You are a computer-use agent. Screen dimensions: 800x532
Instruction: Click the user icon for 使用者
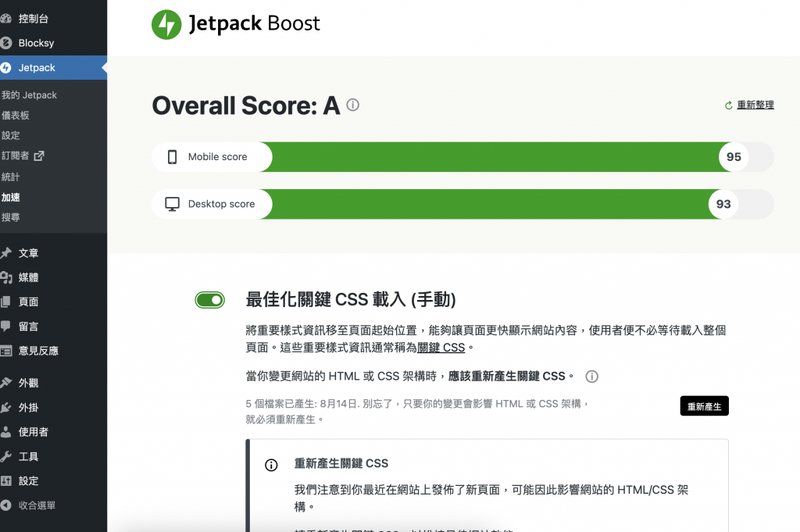(5, 432)
